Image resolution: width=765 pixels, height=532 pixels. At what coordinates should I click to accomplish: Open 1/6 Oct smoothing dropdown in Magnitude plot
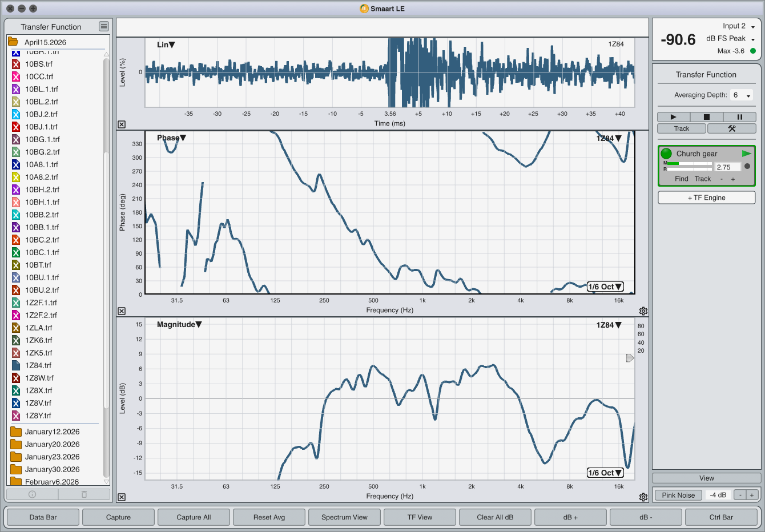click(x=605, y=473)
